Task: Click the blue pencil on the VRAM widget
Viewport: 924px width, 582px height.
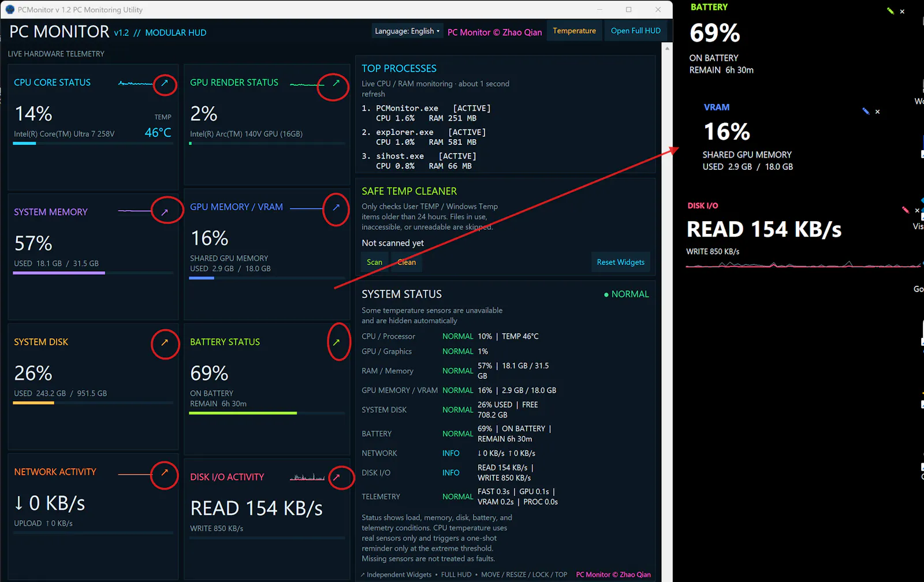Action: click(866, 111)
